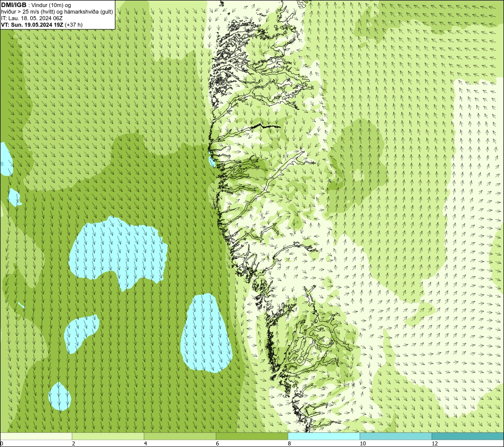504x447 pixels.
Task: Click the 'IT: Lau. 18. 05. 2024 06Z' line
Action: (x=32, y=18)
